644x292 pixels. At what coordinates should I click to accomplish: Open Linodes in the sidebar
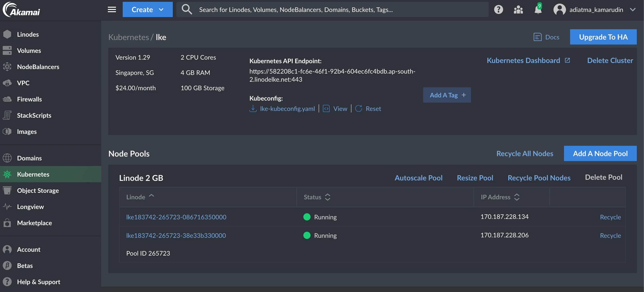coord(51,34)
